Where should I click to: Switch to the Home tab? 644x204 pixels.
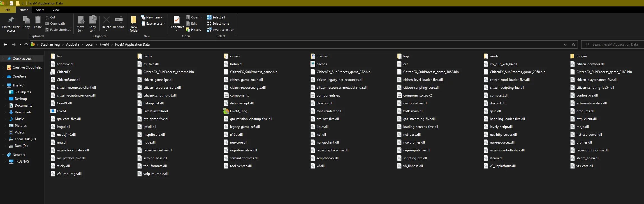pyautogui.click(x=24, y=10)
